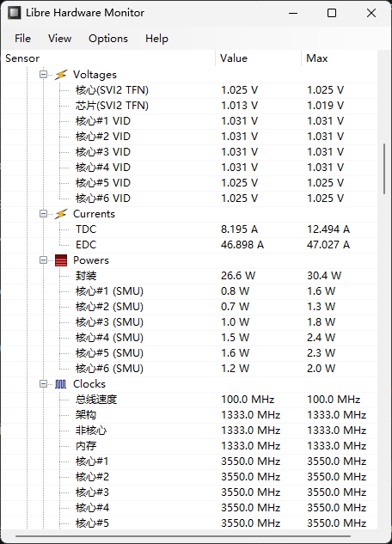Click the 1.019 V max voltage value
The width and height of the screenshot is (392, 544).
(326, 106)
